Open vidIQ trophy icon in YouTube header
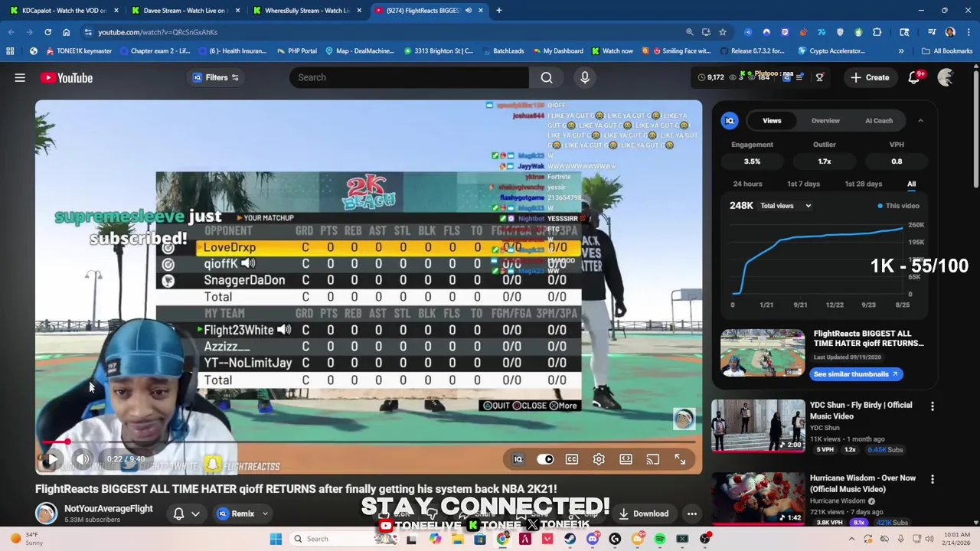Screen dimensions: 980x551 (x=819, y=77)
